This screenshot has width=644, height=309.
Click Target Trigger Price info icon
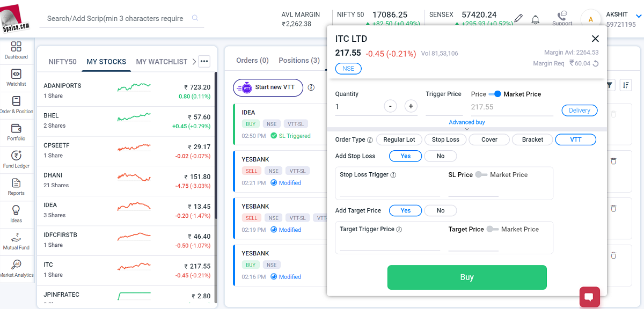click(x=399, y=230)
